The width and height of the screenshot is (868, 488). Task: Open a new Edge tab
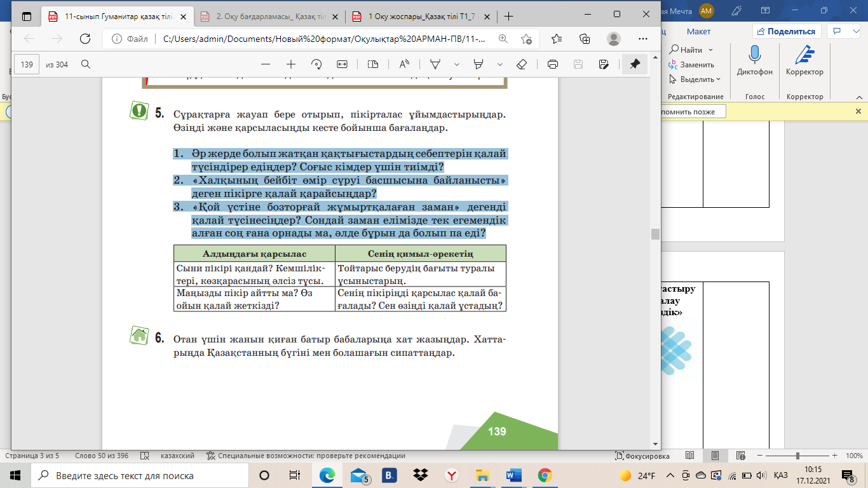[x=508, y=17]
